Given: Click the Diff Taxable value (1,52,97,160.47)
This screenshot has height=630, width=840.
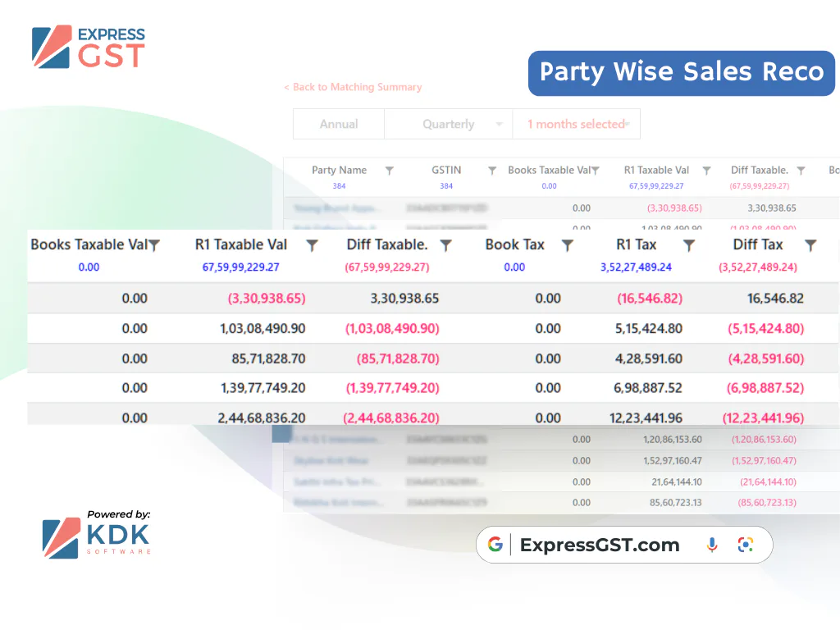Looking at the screenshot, I should (x=764, y=461).
